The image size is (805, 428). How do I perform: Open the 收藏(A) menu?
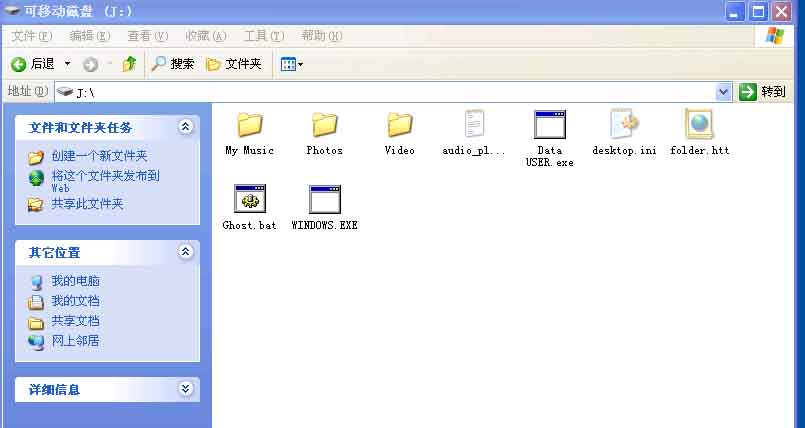click(206, 36)
